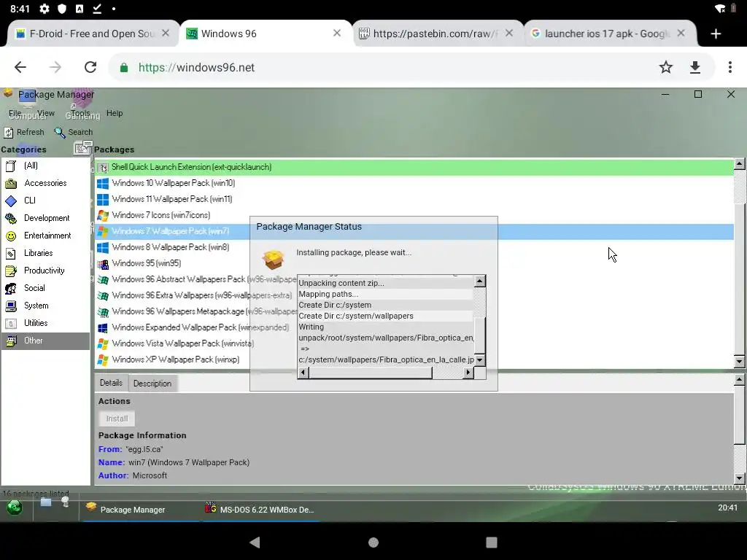Open the Windows 96 start menu orb
The image size is (747, 560).
tap(15, 507)
